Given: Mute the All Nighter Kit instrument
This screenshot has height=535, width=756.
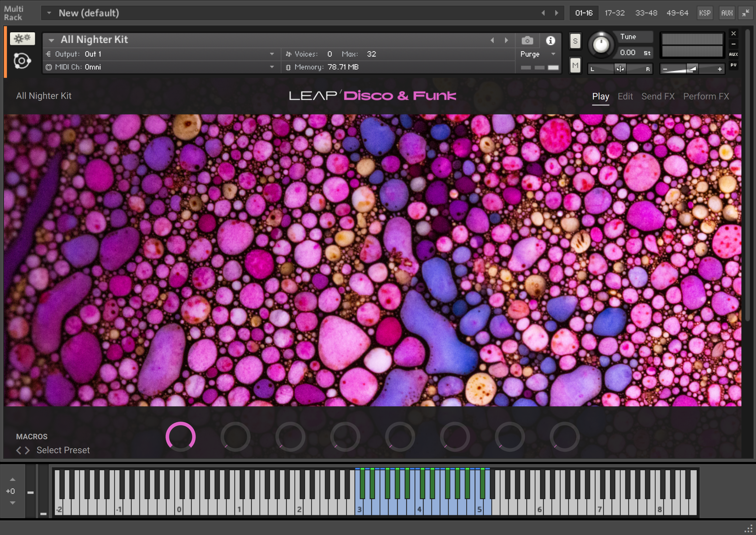Looking at the screenshot, I should [575, 65].
